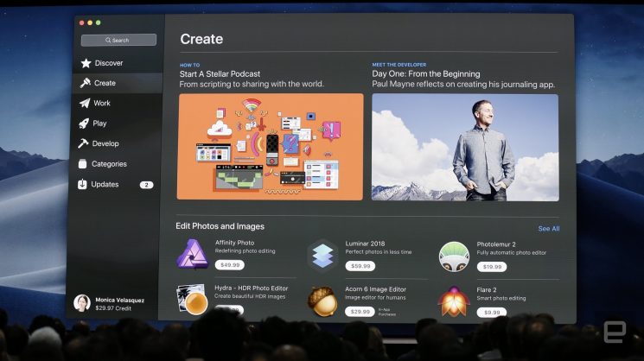
Task: Click the Play rocket icon
Action: coord(84,123)
